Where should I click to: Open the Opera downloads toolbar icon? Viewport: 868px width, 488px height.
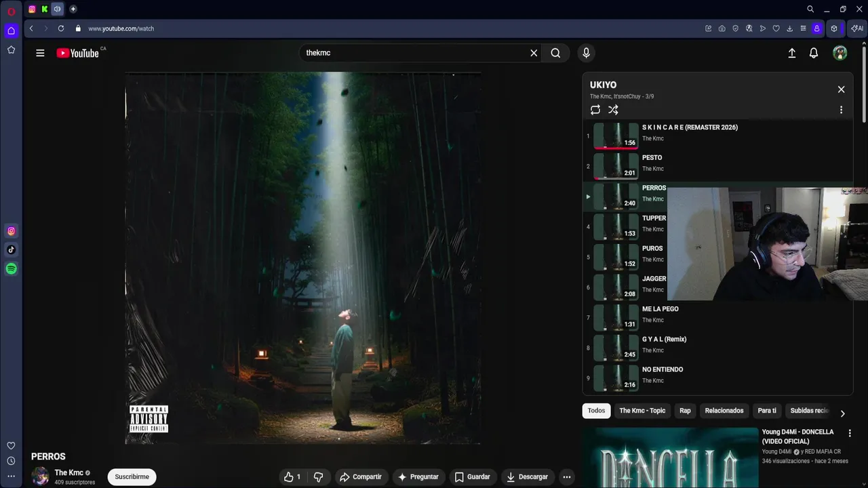[x=789, y=28]
